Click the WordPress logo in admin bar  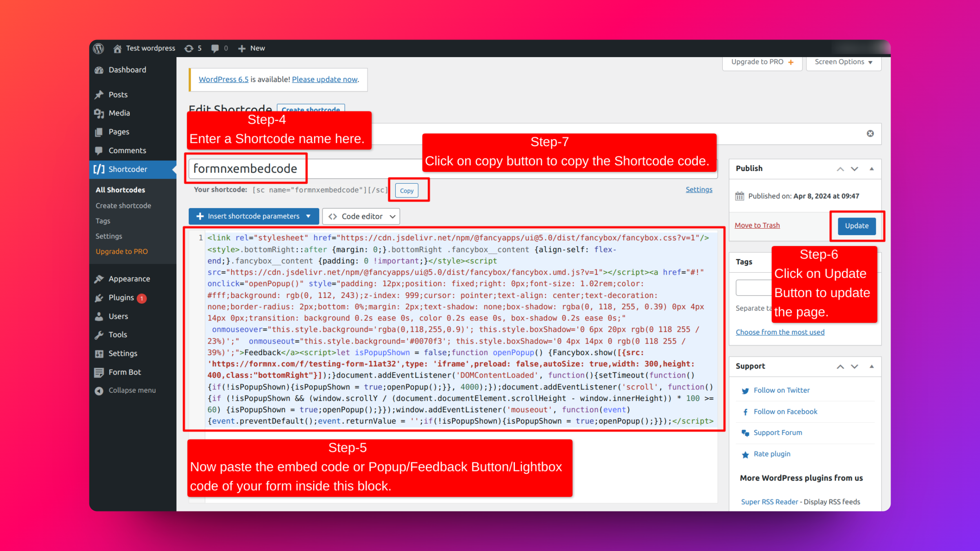pos(98,48)
